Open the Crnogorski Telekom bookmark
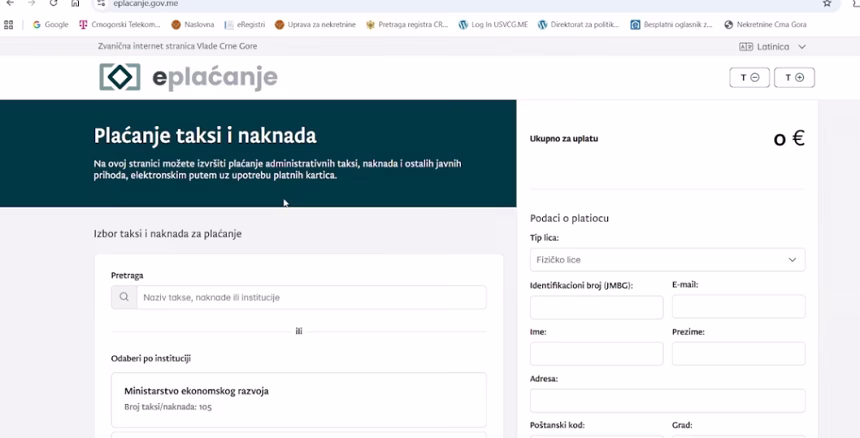The width and height of the screenshot is (860, 438). tap(119, 24)
